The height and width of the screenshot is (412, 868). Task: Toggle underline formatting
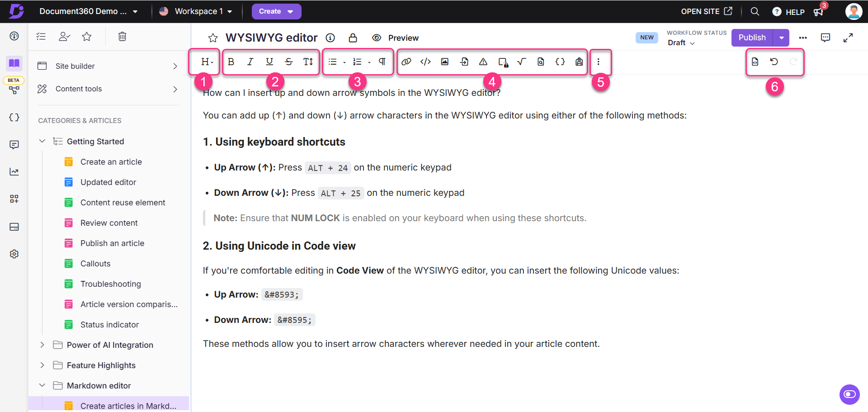(269, 62)
